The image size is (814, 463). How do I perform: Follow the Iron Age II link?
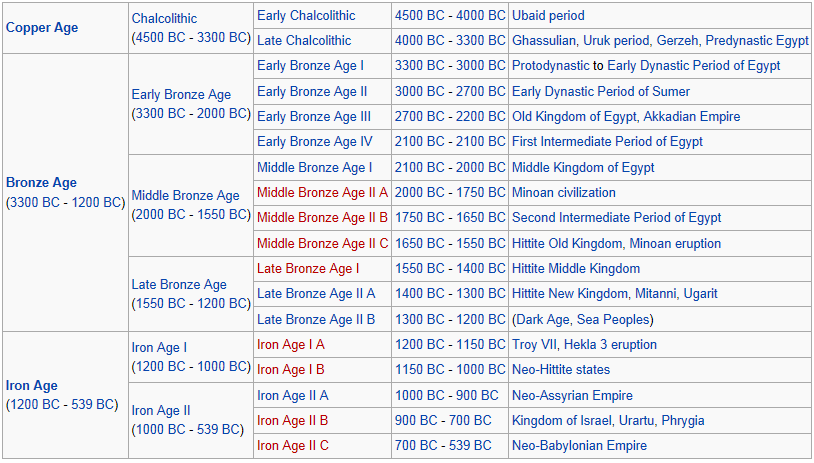click(161, 411)
